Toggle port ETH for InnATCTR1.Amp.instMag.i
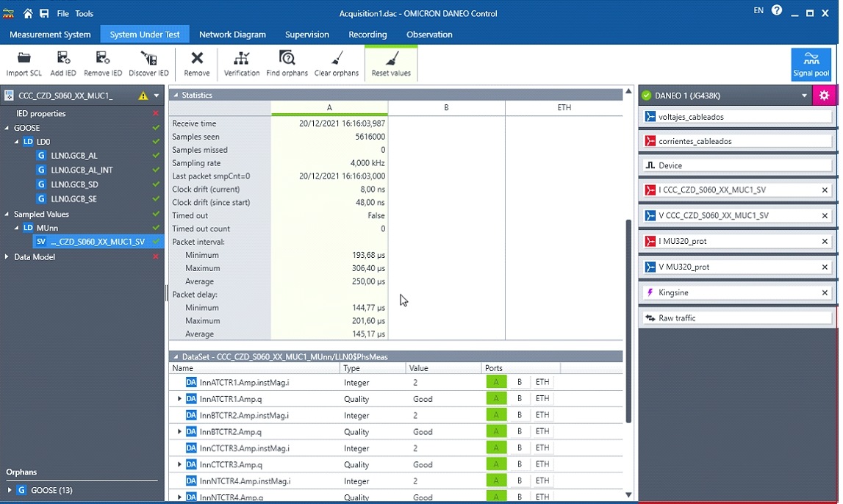Viewport: 843px width, 504px height. point(542,382)
